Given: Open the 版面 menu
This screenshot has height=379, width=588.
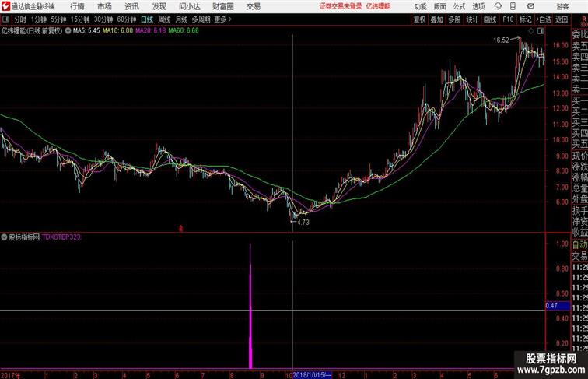Looking at the screenshot, I should [440, 6].
